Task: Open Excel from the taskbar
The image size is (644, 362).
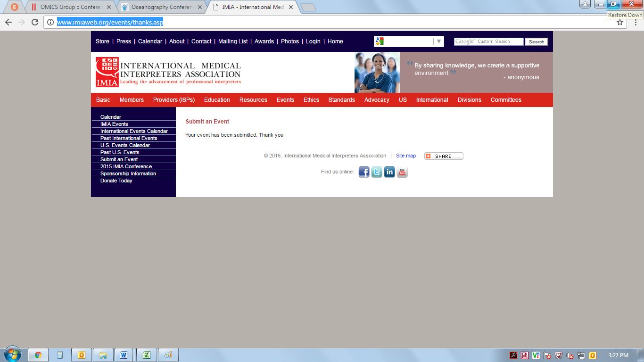Action: coord(146,355)
